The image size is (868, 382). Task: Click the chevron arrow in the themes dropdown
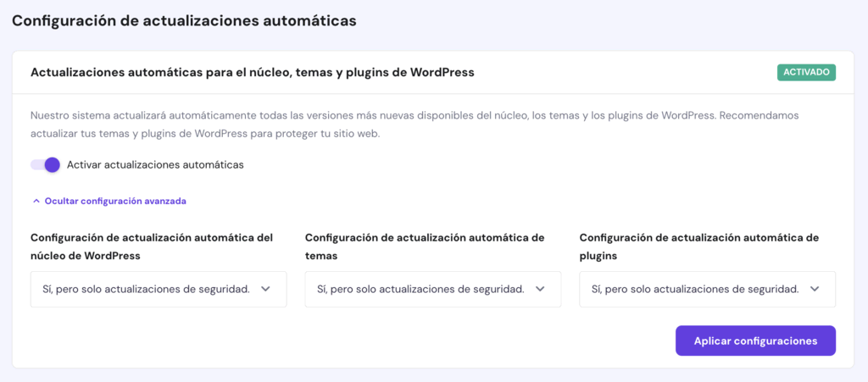coord(540,289)
